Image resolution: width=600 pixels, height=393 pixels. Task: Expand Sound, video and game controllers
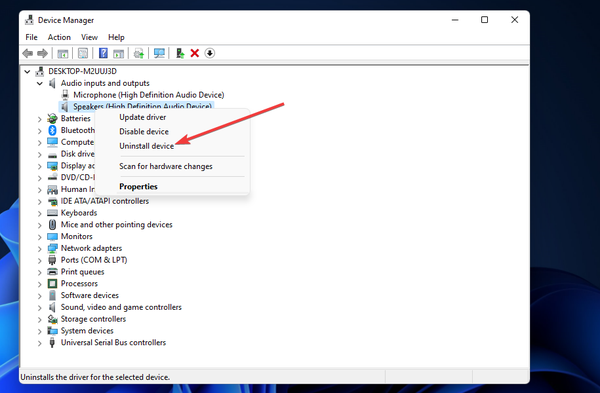click(x=39, y=308)
